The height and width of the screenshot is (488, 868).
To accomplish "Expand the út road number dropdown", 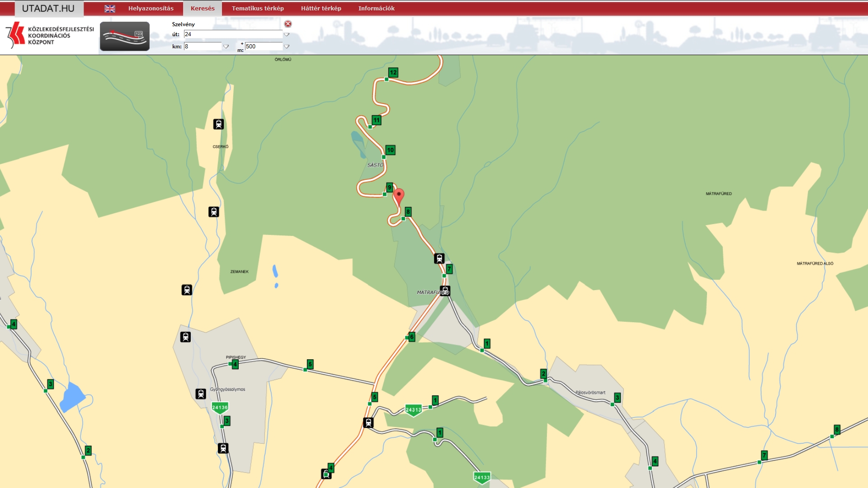I will tap(286, 34).
